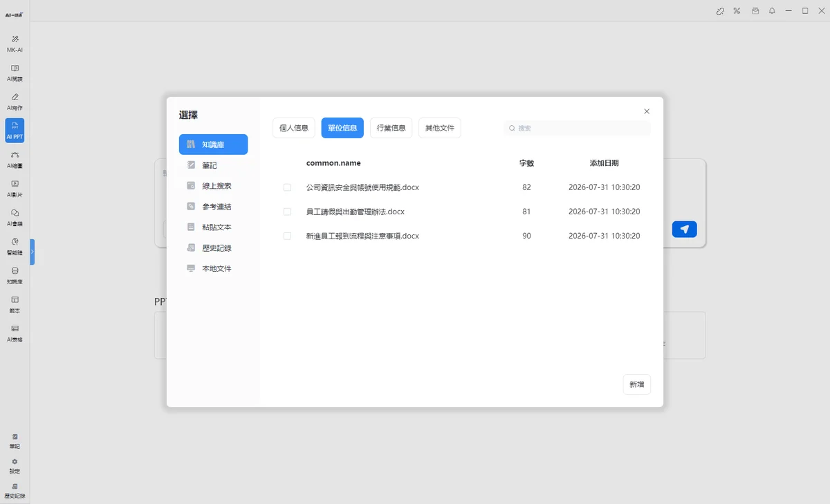Open AI寫作 in the left sidebar
This screenshot has width=830, height=504.
click(x=15, y=102)
